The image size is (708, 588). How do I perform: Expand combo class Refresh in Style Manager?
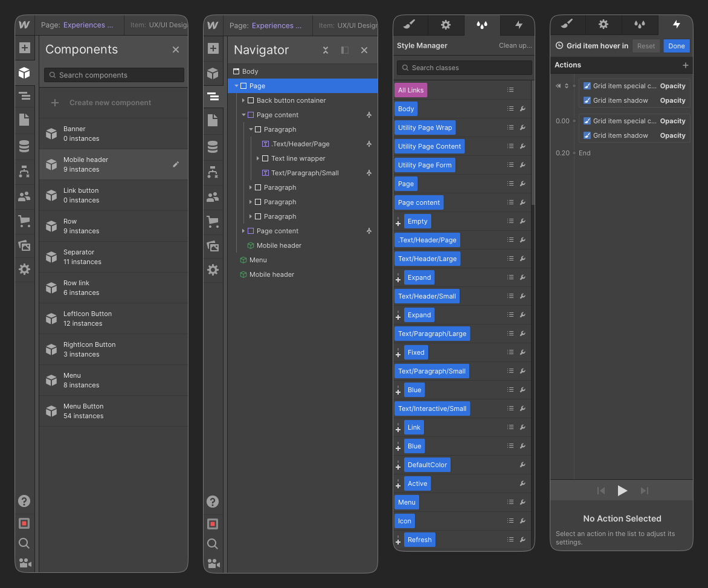point(398,541)
